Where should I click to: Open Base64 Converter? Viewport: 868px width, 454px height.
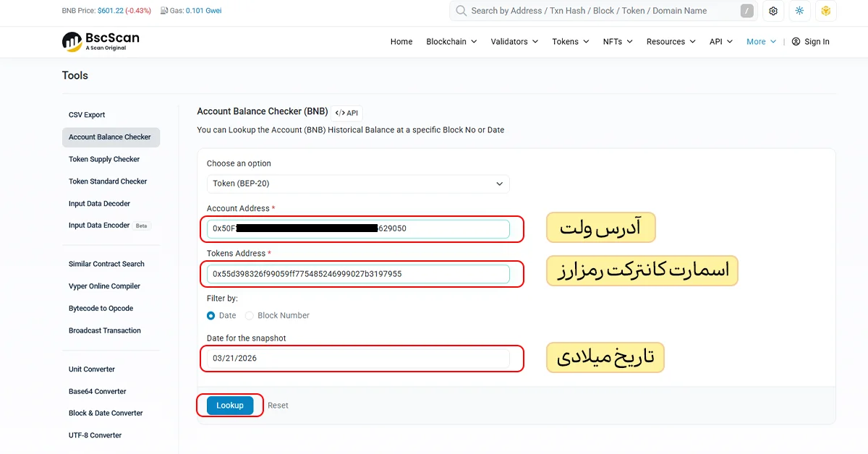click(98, 392)
